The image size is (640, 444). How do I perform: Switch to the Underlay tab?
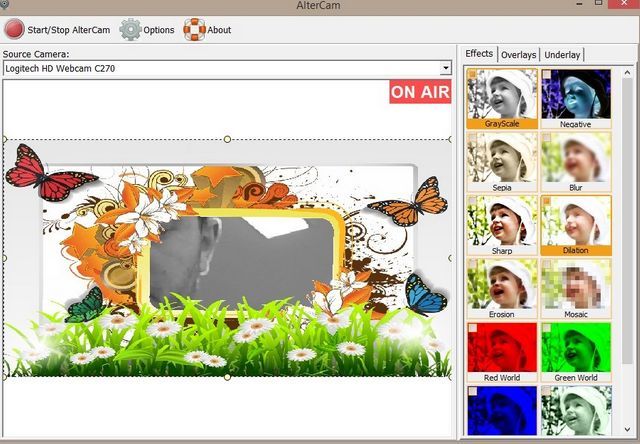point(562,55)
